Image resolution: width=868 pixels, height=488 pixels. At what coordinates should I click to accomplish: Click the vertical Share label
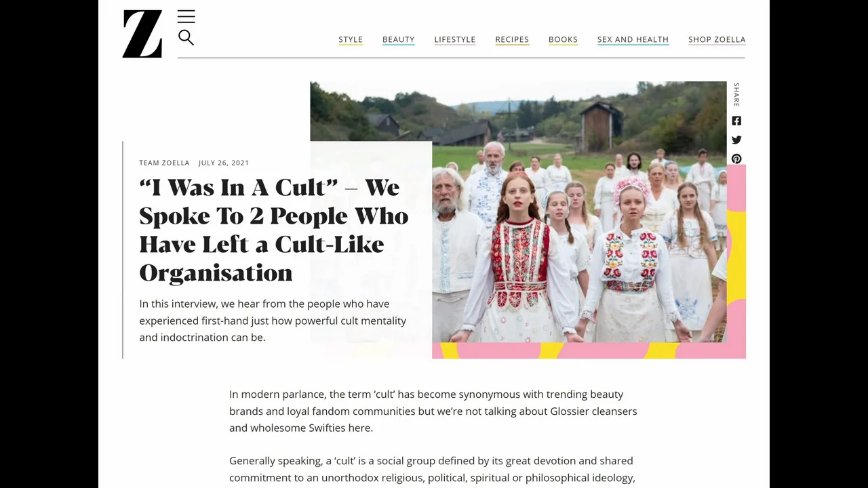pos(736,95)
